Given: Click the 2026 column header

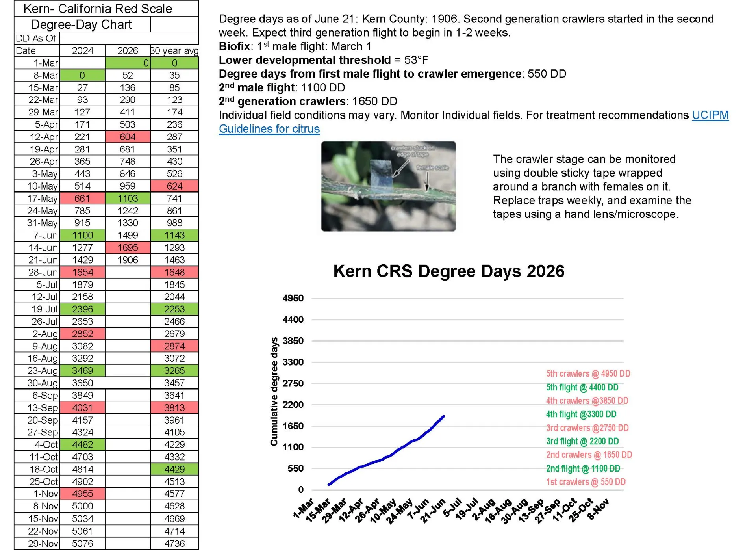Looking at the screenshot, I should [128, 51].
